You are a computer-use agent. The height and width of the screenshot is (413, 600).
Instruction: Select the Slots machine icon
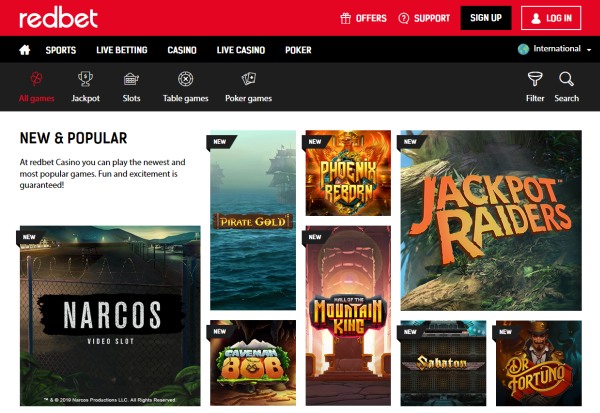(131, 79)
